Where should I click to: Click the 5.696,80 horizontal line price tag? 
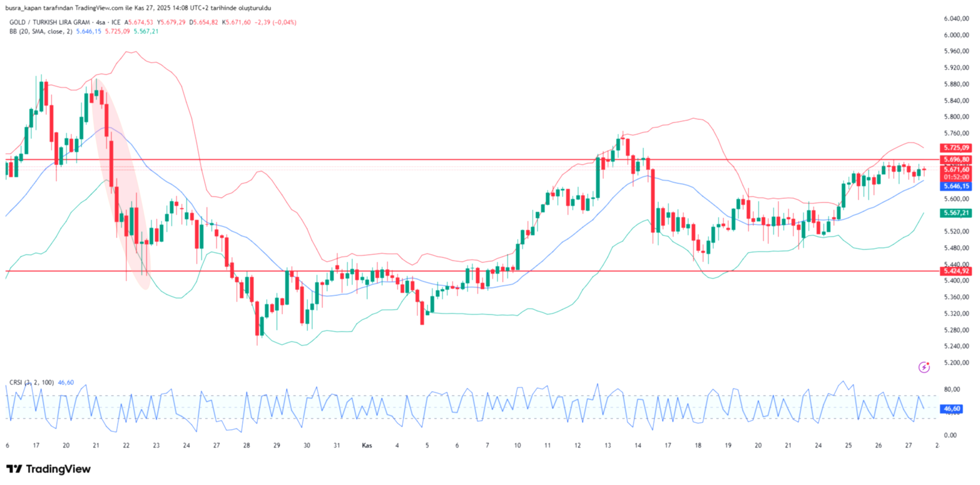pos(955,160)
